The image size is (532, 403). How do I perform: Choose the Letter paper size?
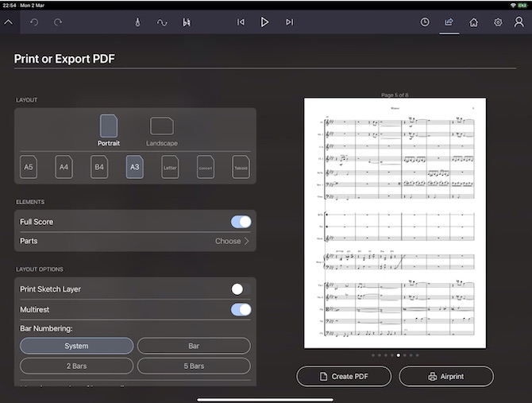coord(170,167)
